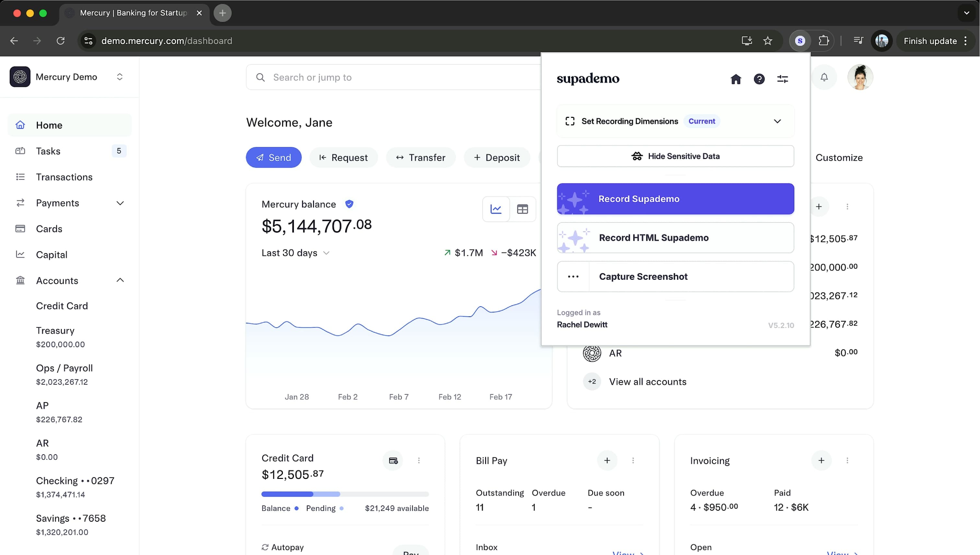980x555 pixels.
Task: Open Tasks in sidebar
Action: click(x=69, y=151)
